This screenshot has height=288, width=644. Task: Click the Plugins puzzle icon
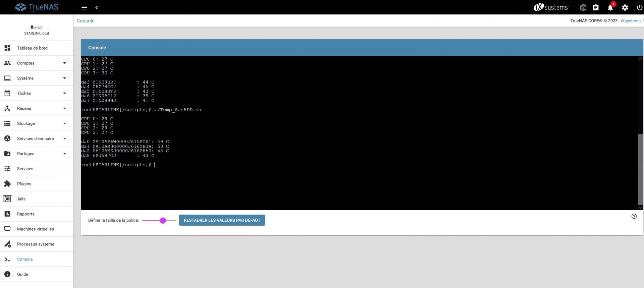click(x=7, y=184)
